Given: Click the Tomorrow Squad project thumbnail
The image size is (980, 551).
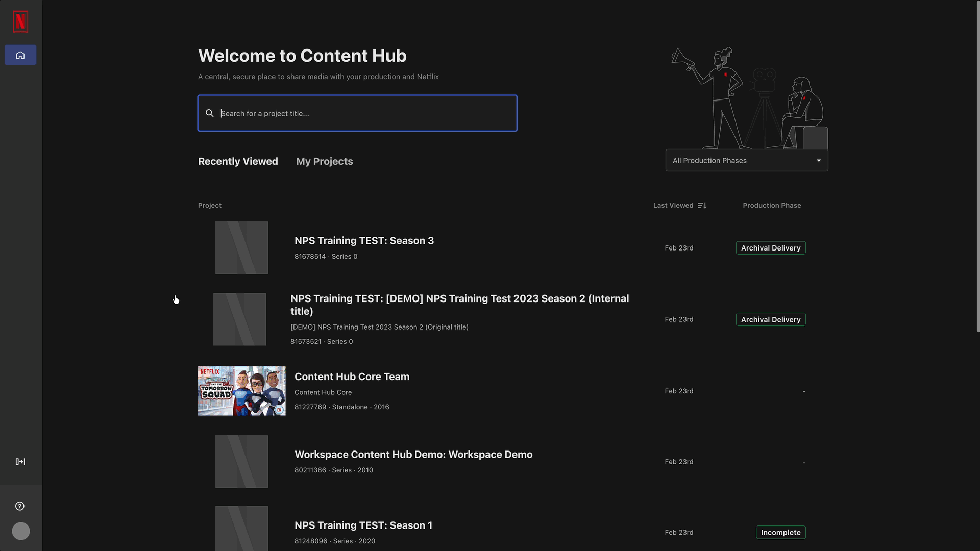Looking at the screenshot, I should click(x=241, y=391).
